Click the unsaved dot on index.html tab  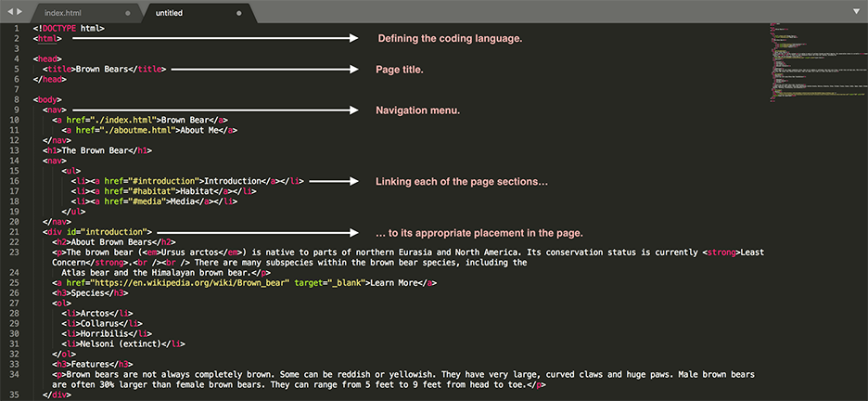click(126, 14)
